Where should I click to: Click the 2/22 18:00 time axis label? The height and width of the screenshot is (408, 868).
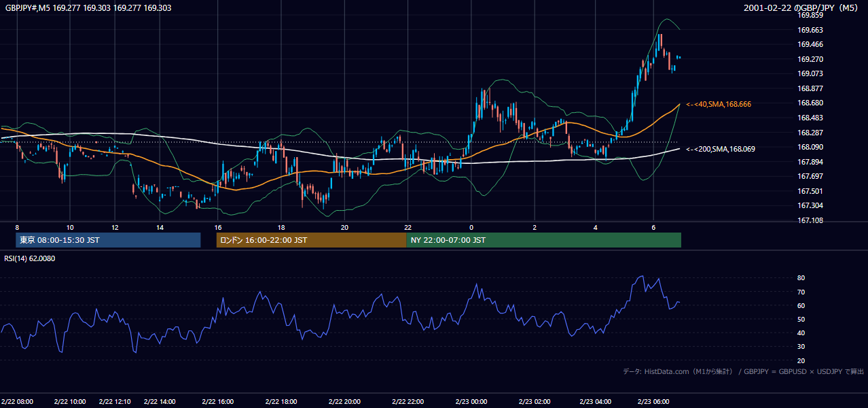click(281, 402)
